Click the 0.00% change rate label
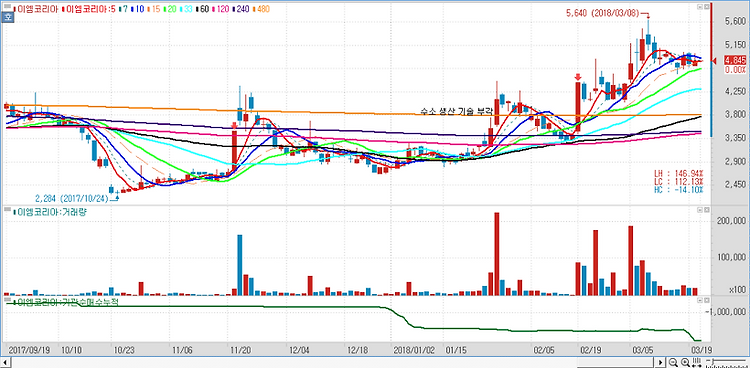The width and height of the screenshot is (750, 368). point(736,70)
